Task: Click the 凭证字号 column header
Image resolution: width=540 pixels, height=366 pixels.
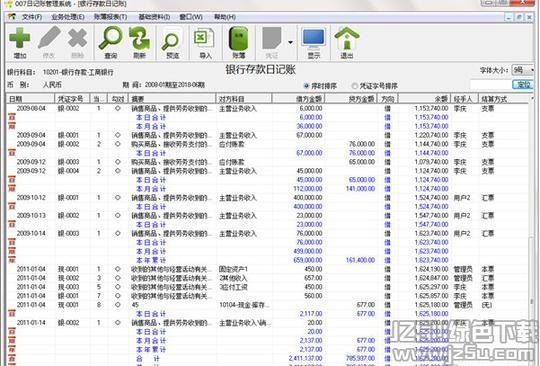Action: point(72,99)
